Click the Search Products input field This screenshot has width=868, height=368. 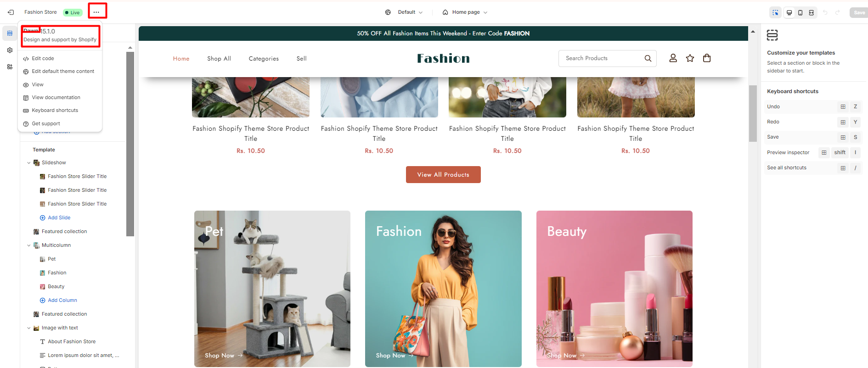607,58
